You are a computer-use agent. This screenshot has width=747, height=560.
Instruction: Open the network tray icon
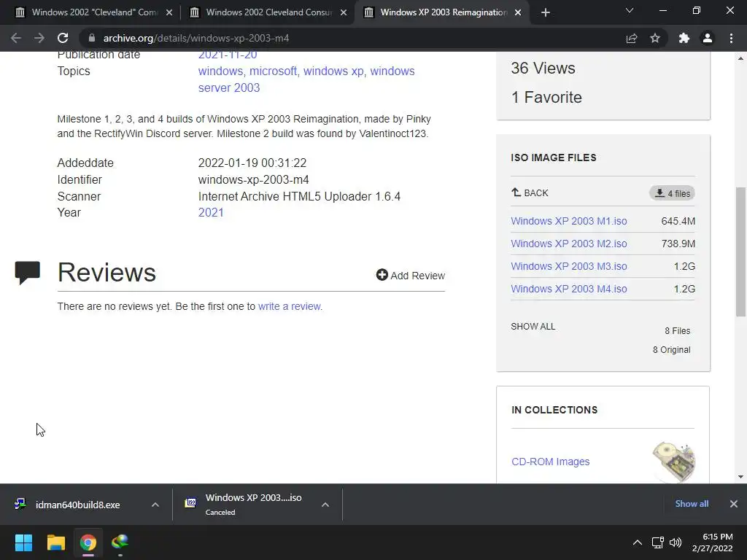pos(658,542)
